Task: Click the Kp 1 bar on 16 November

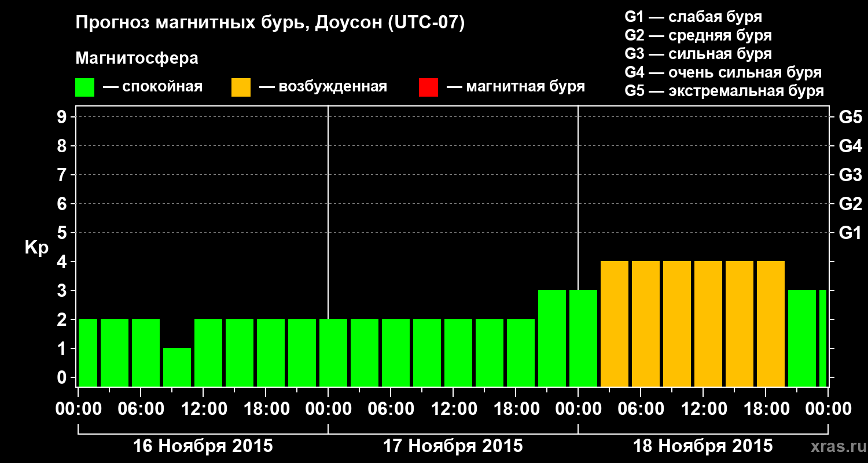Action: 177,367
